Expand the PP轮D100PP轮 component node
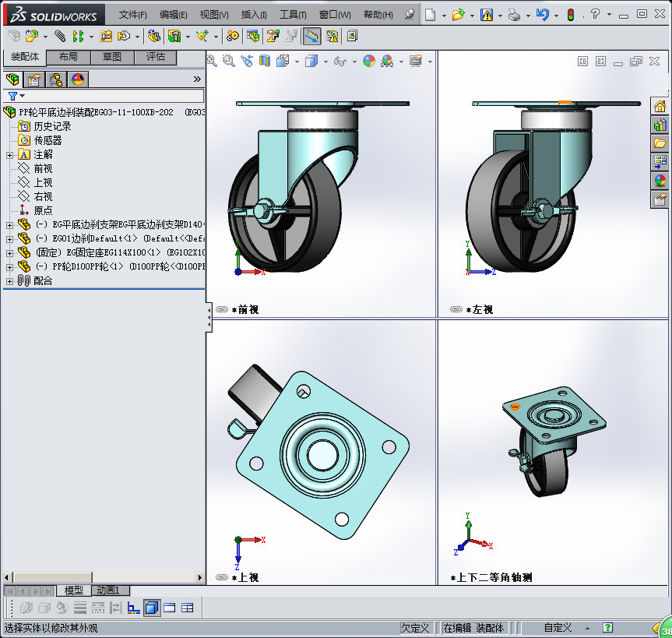672x638 pixels. pos(9,267)
